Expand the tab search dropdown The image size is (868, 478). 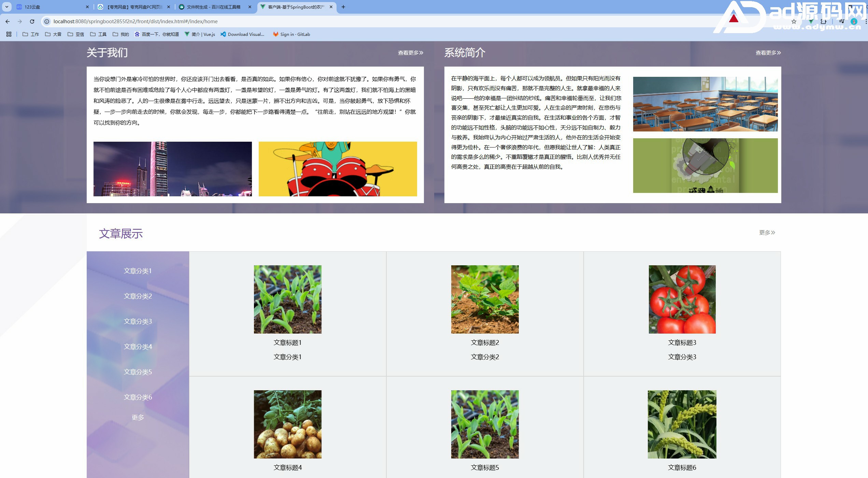6,7
